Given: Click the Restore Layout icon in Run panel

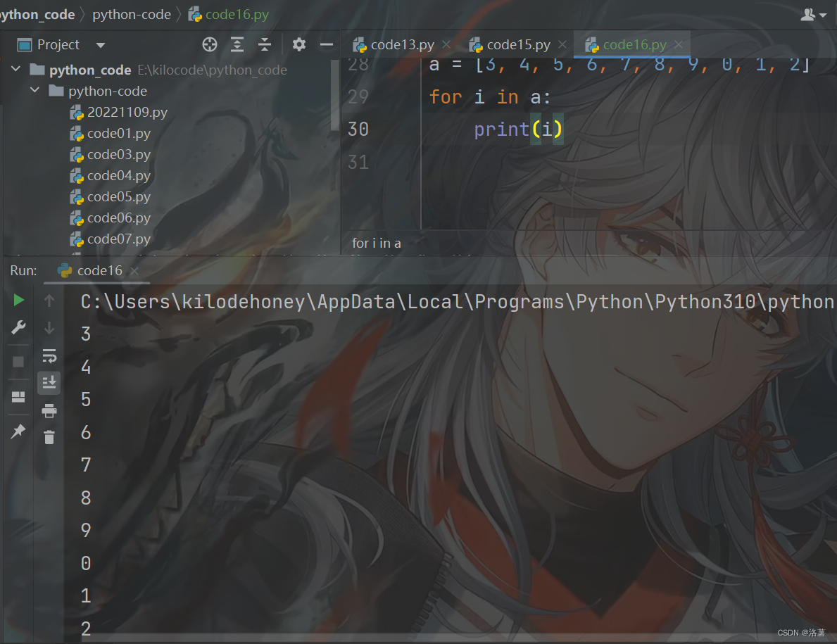Looking at the screenshot, I should tap(18, 396).
